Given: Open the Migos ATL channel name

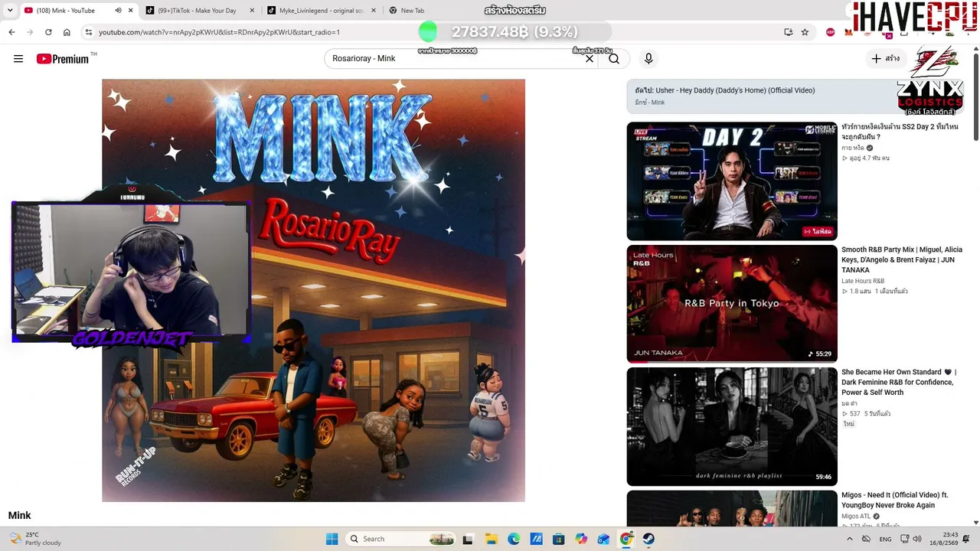Looking at the screenshot, I should pyautogui.click(x=856, y=517).
